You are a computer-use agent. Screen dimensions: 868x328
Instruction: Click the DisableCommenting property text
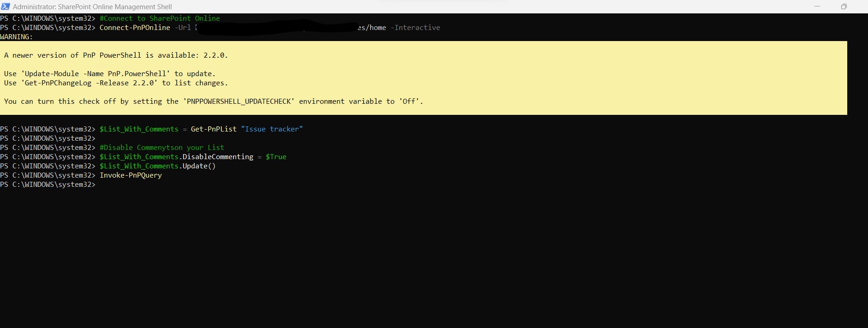point(218,157)
